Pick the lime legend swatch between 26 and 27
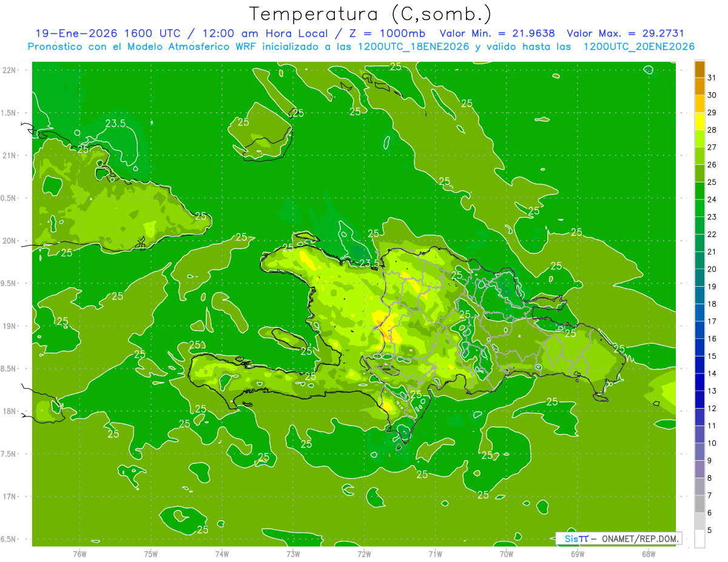728x562 pixels. pyautogui.click(x=699, y=156)
